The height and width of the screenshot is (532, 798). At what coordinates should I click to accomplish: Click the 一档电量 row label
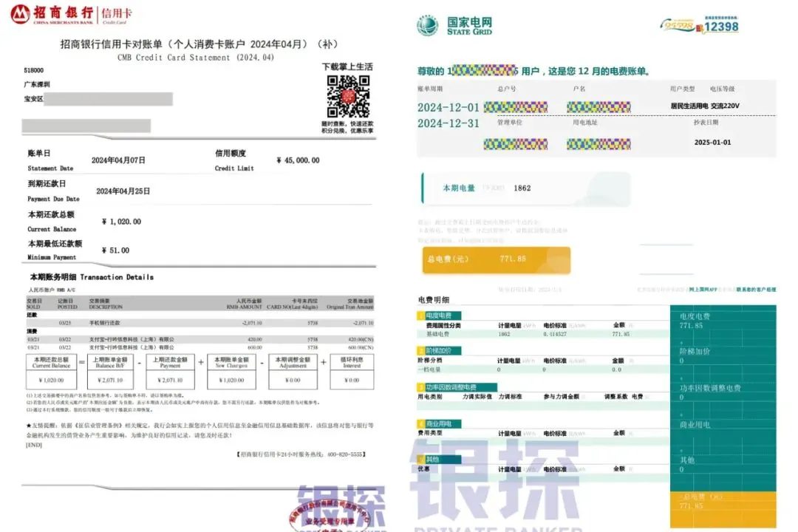429,369
